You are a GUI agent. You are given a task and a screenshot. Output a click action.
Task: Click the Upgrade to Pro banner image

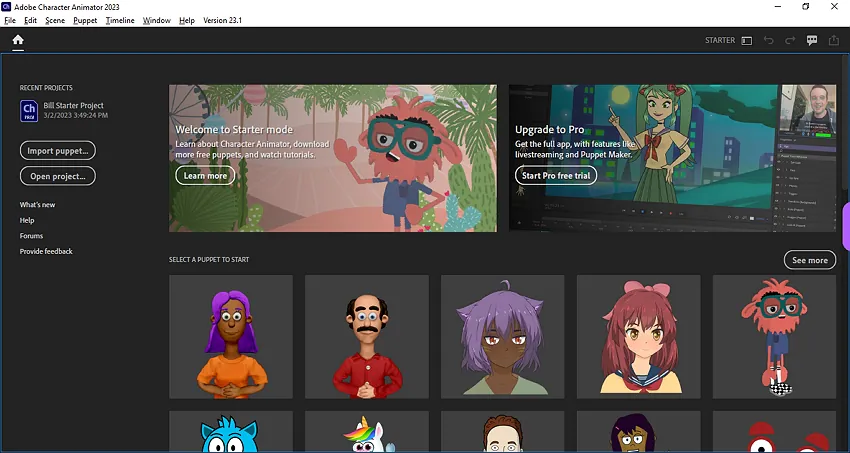(x=673, y=158)
